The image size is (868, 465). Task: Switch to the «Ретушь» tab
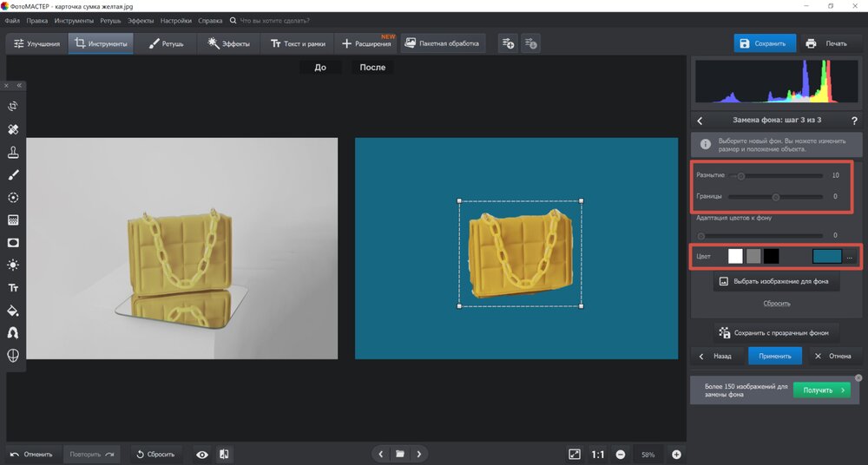(x=166, y=43)
